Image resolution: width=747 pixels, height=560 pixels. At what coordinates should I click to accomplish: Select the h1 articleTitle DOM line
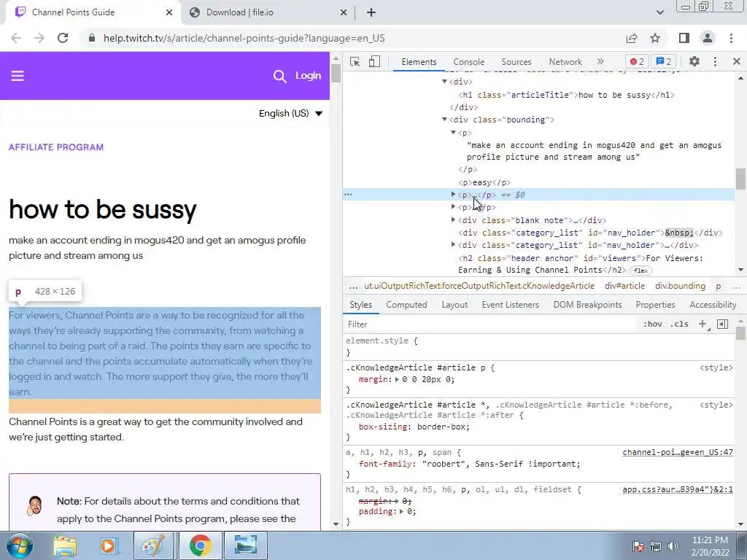[566, 95]
